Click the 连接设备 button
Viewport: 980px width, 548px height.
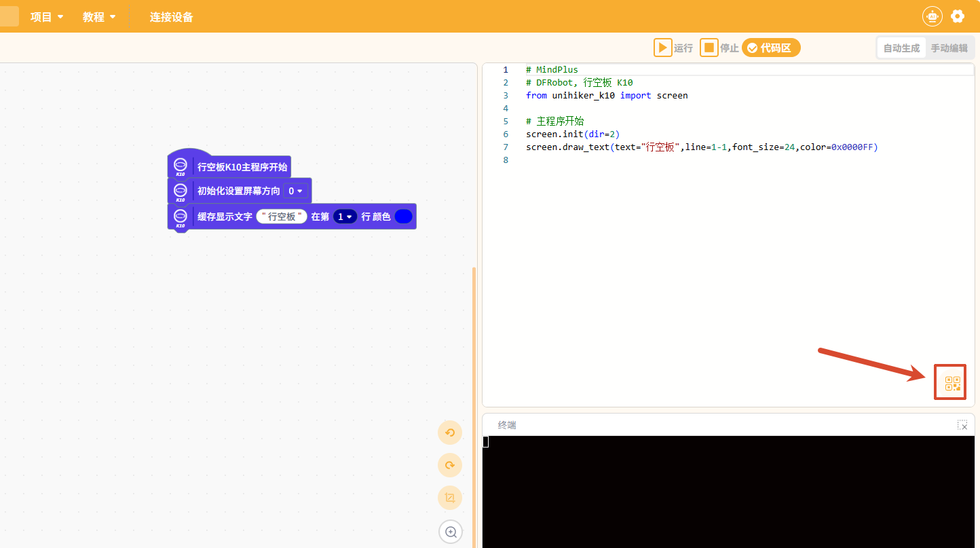172,17
